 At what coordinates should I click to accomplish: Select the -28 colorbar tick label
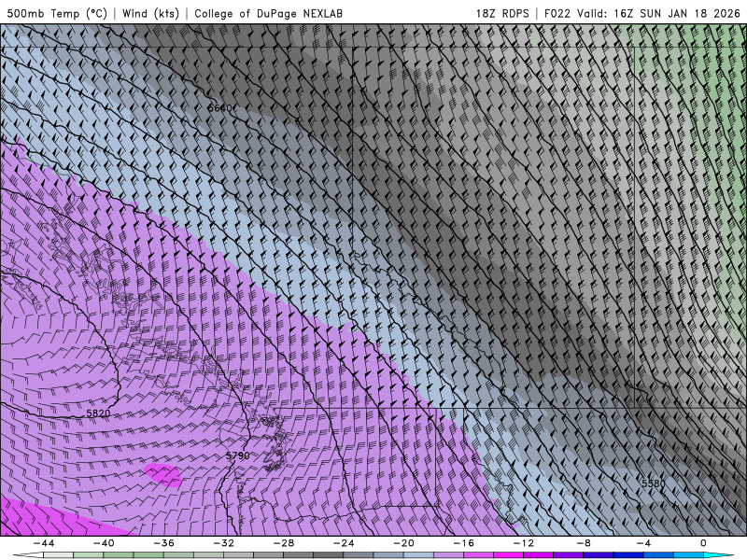[284, 543]
